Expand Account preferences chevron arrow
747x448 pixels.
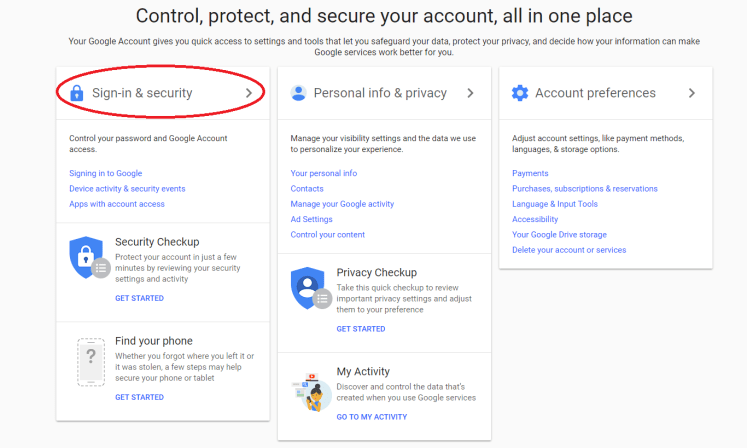coord(691,93)
